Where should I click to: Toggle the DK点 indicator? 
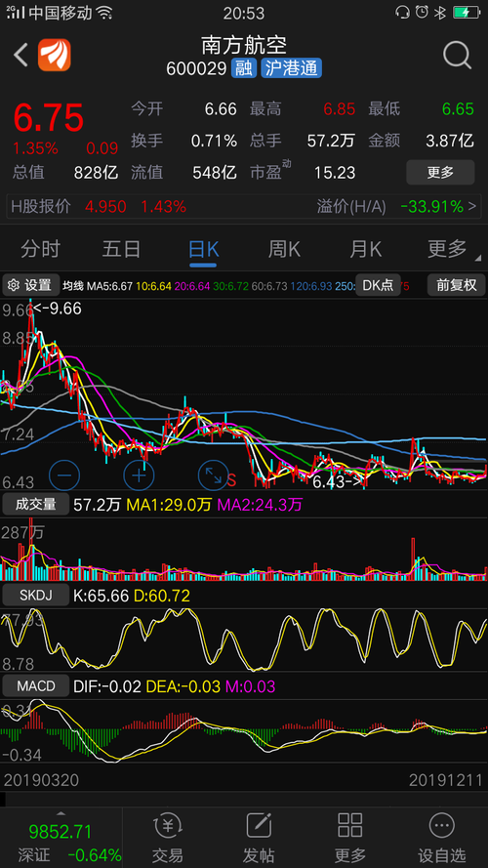[x=378, y=285]
